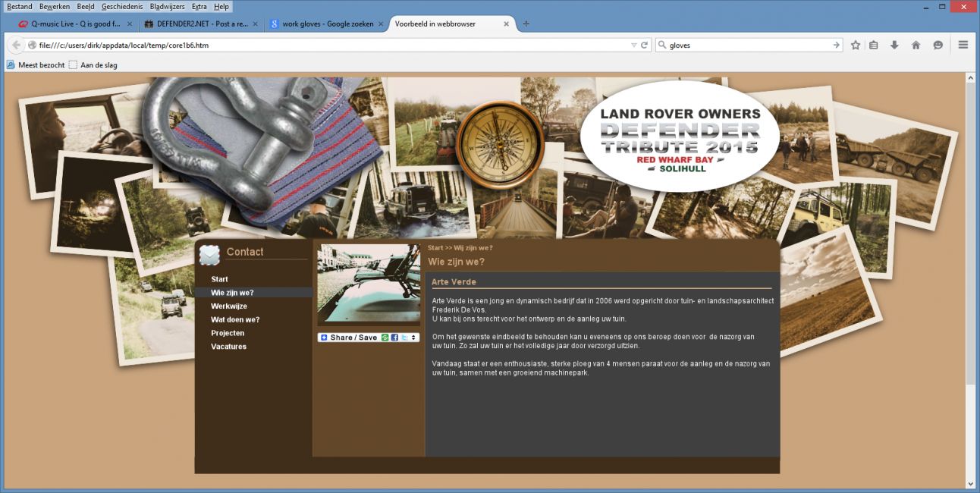The width and height of the screenshot is (980, 493).
Task: Share via the green share widget icon
Action: coord(385,338)
